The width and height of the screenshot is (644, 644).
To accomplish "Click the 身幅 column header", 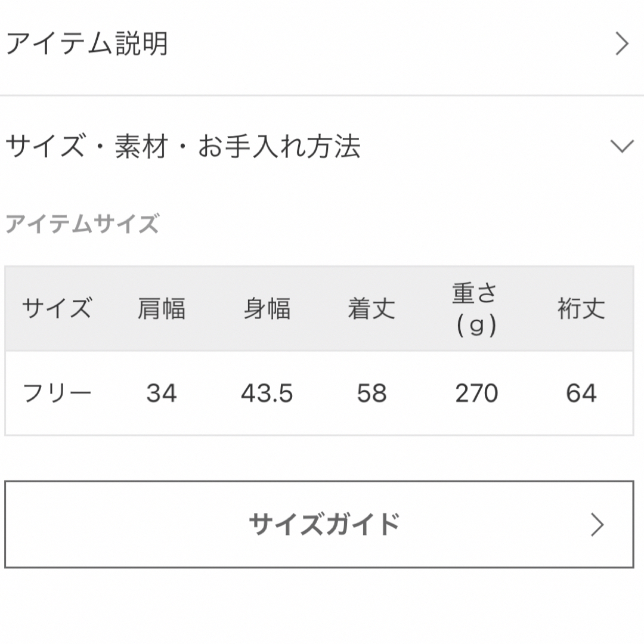I will click(267, 308).
